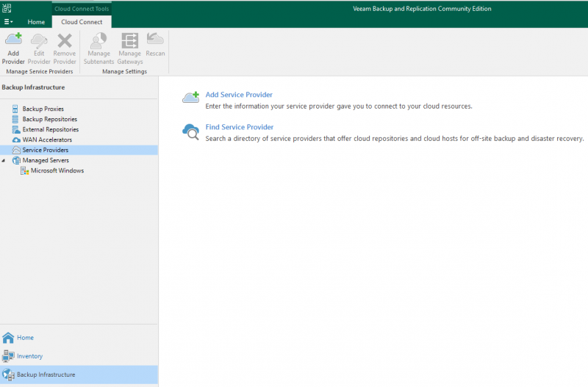Open Manage Gateways from the ribbon
The height and width of the screenshot is (387, 588).
click(x=130, y=48)
